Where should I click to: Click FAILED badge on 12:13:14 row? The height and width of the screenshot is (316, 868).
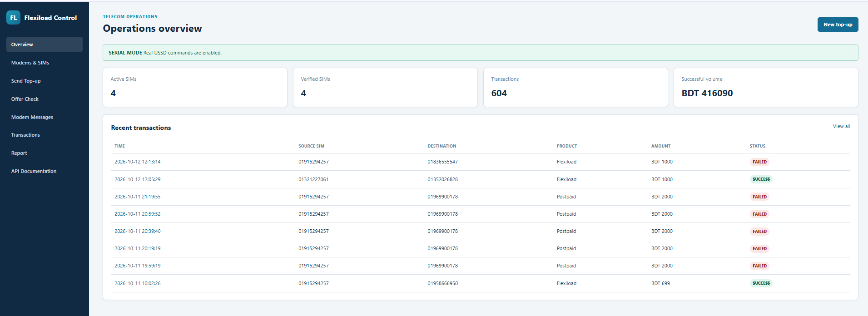coord(759,162)
